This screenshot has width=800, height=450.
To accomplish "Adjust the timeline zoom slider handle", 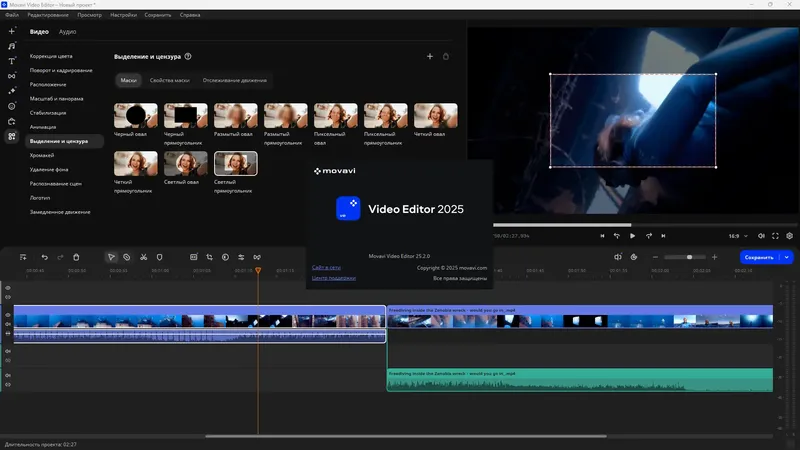I will coord(689,257).
